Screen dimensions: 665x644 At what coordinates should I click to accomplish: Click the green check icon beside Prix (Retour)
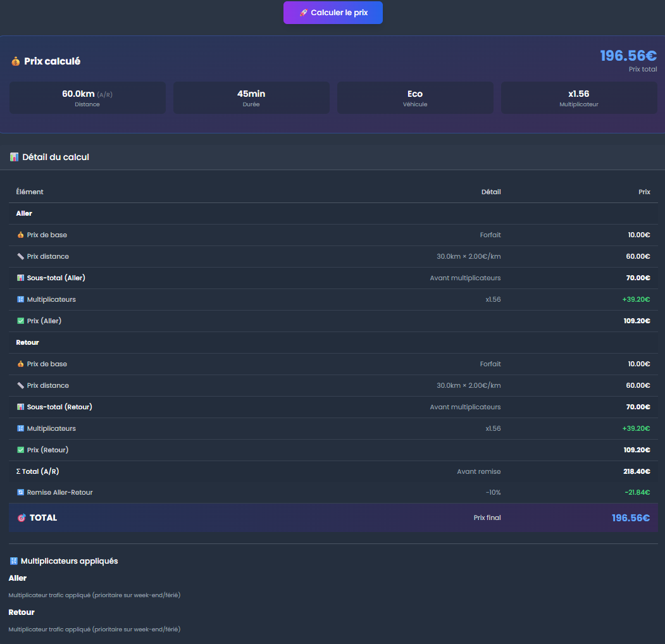click(20, 450)
